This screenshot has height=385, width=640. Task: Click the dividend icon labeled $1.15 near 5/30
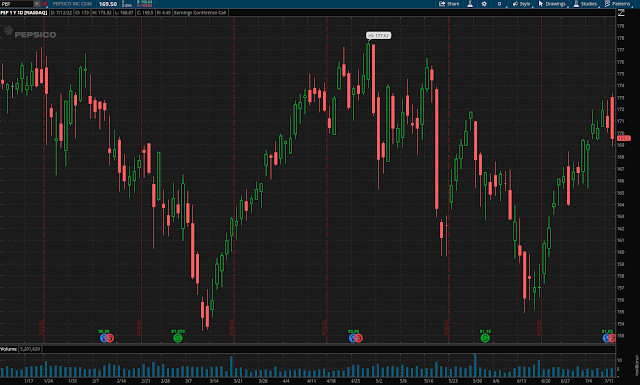pos(485,338)
